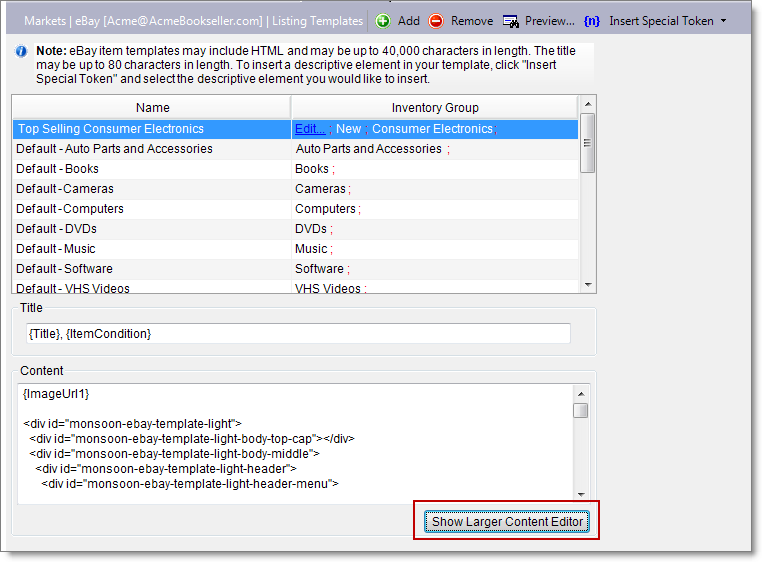Click in the Title input field
Viewport: 762px width, 562px height.
(298, 333)
